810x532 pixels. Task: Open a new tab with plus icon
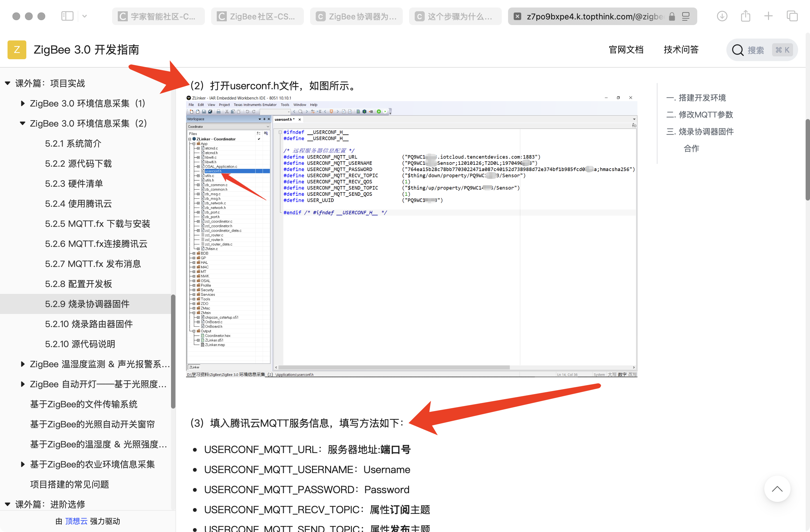click(x=768, y=16)
